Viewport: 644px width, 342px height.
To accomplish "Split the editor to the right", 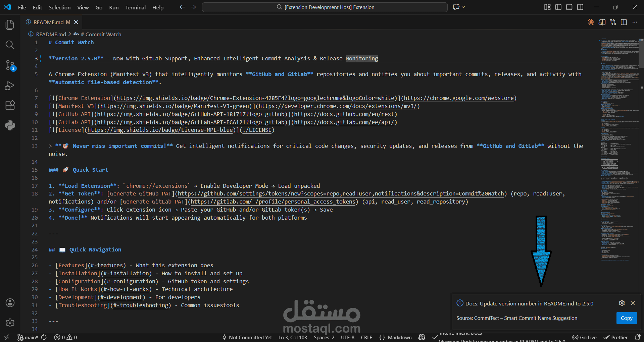I will pos(624,22).
